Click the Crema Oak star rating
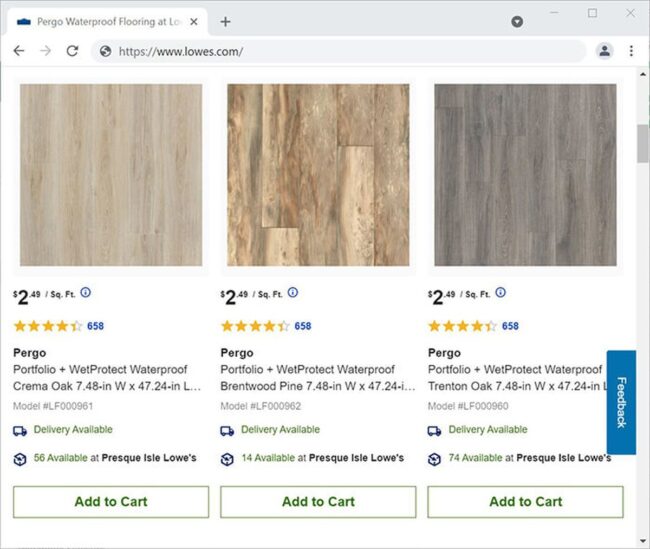650x549 pixels. click(48, 326)
